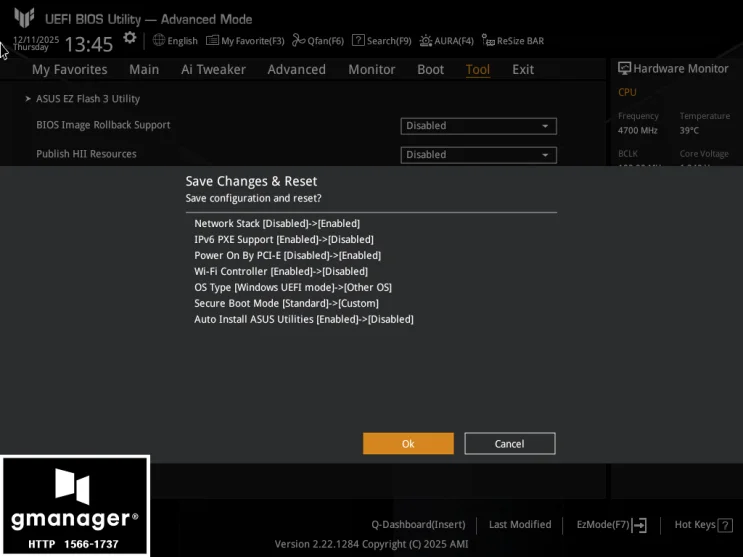Image resolution: width=743 pixels, height=557 pixels.
Task: Open Publish HII Resources dropdown
Action: (x=479, y=155)
